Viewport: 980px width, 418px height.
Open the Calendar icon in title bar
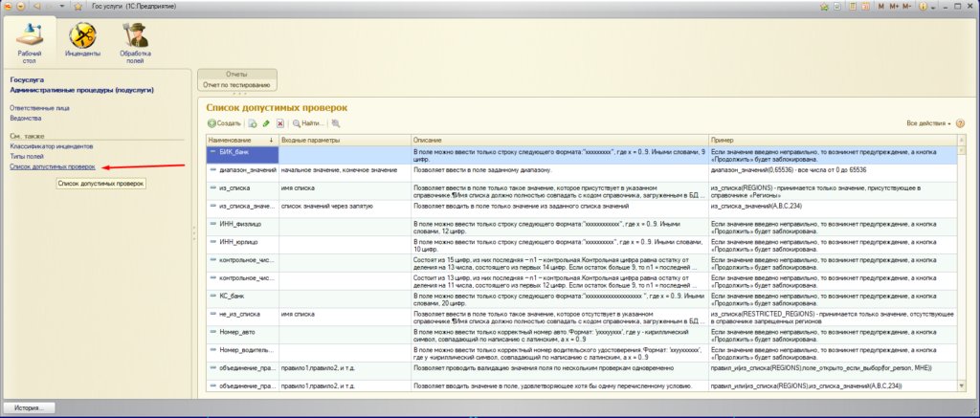[865, 7]
